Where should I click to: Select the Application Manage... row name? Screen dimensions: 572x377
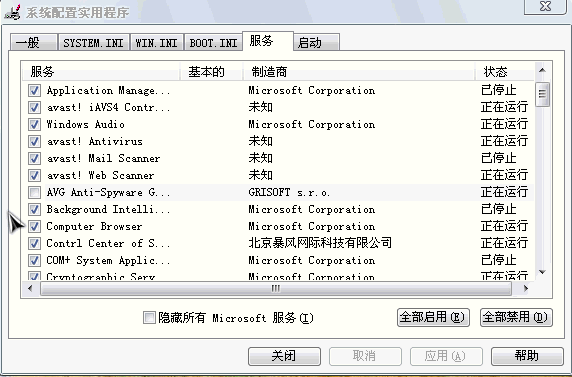pyautogui.click(x=108, y=91)
